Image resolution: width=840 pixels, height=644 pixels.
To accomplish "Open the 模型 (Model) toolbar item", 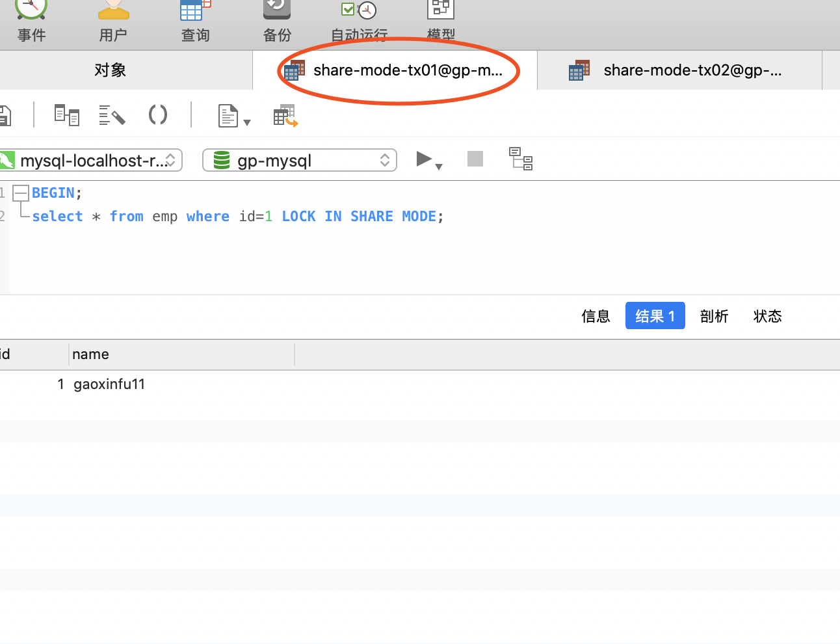I will (x=441, y=22).
